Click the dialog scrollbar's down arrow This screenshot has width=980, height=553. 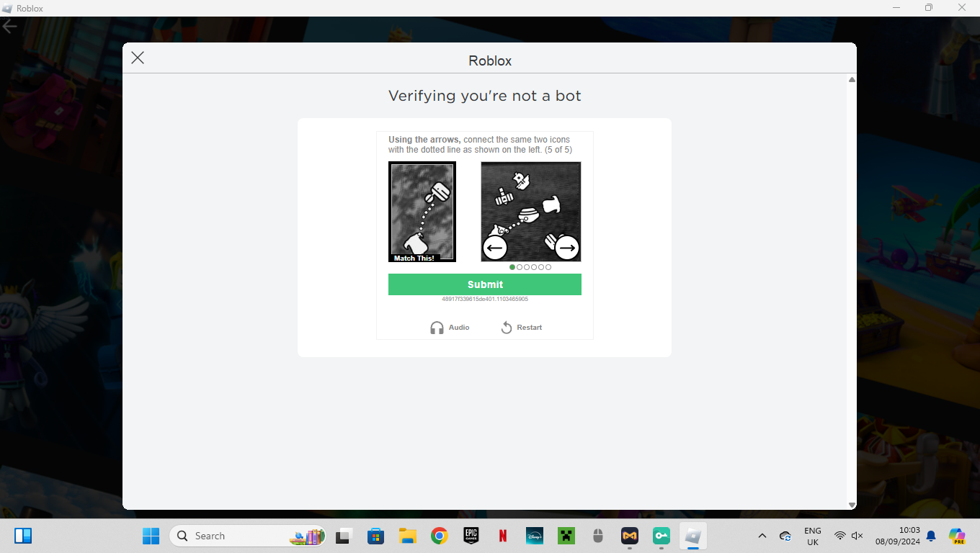point(852,505)
